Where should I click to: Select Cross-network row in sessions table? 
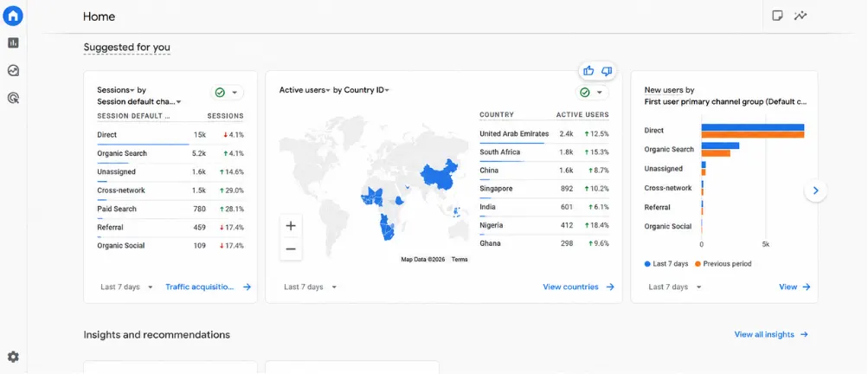pos(170,190)
